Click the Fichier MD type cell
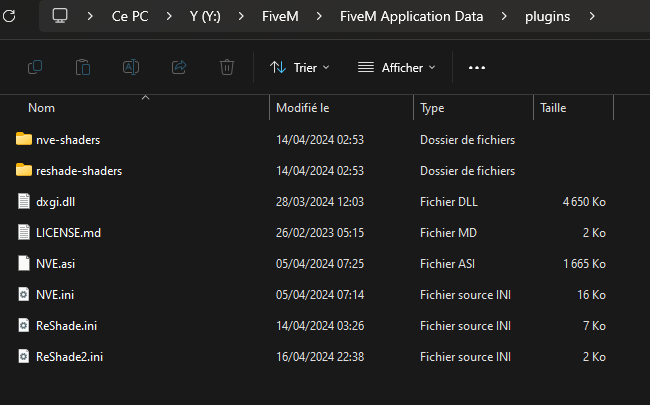 [x=448, y=233]
